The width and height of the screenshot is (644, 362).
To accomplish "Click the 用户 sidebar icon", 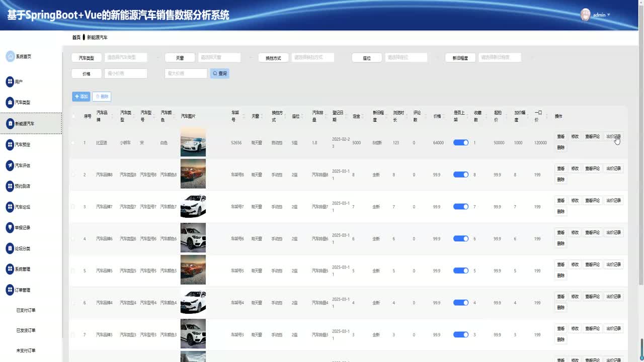I will pyautogui.click(x=10, y=81).
